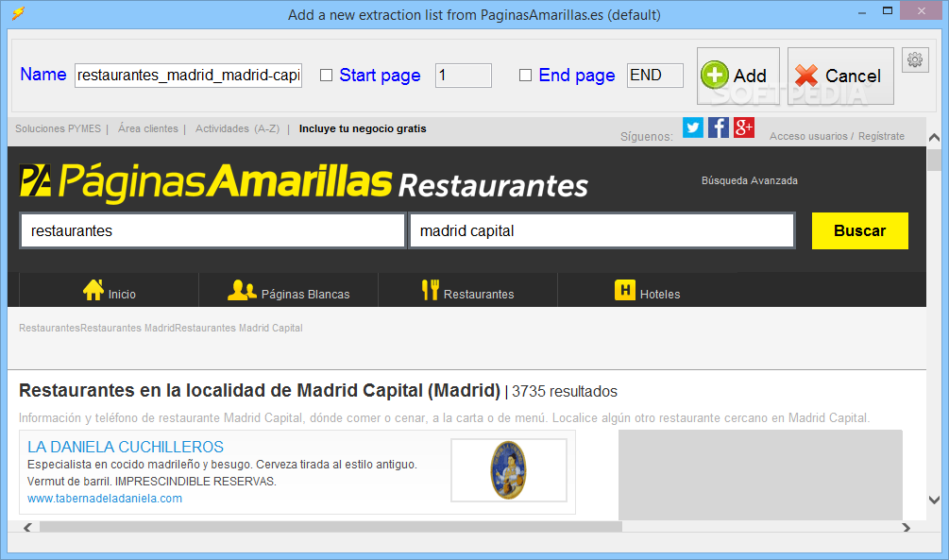Edit the Start page number field
This screenshot has height=560, width=949.
(x=463, y=75)
